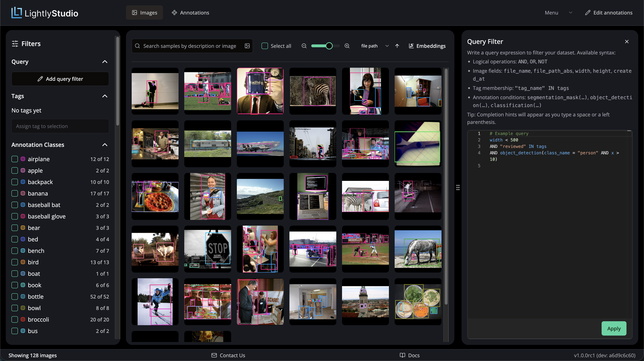Open the zebra in brush thumbnail
Image resolution: width=644 pixels, height=361 pixels.
point(313,91)
